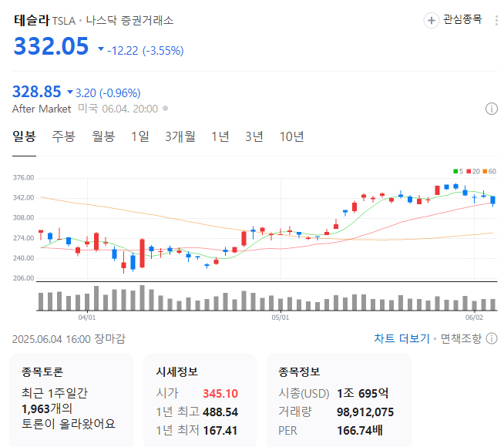Click the 1,963개의 discussion count text
The height and width of the screenshot is (447, 504).
click(x=47, y=408)
